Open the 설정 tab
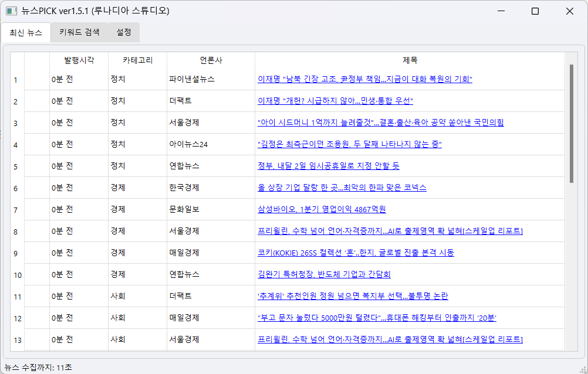 124,32
